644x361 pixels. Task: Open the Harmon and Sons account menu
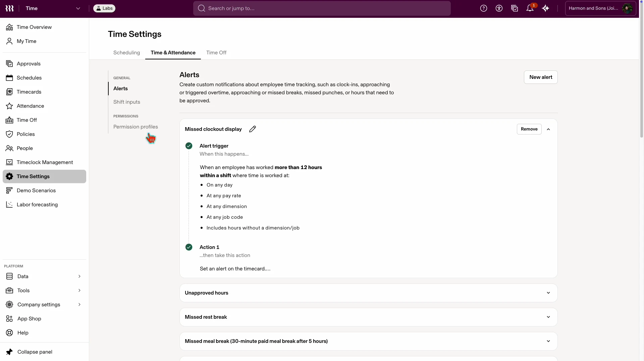coord(600,8)
